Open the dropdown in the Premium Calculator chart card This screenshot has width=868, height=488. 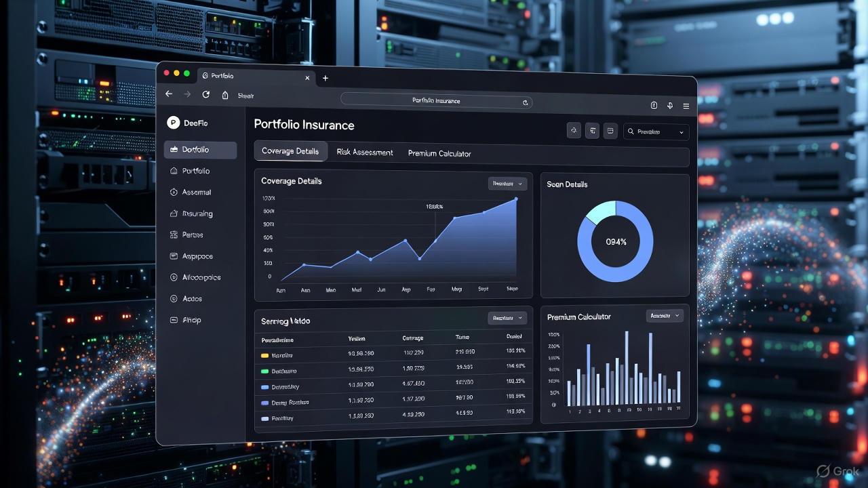click(x=665, y=316)
